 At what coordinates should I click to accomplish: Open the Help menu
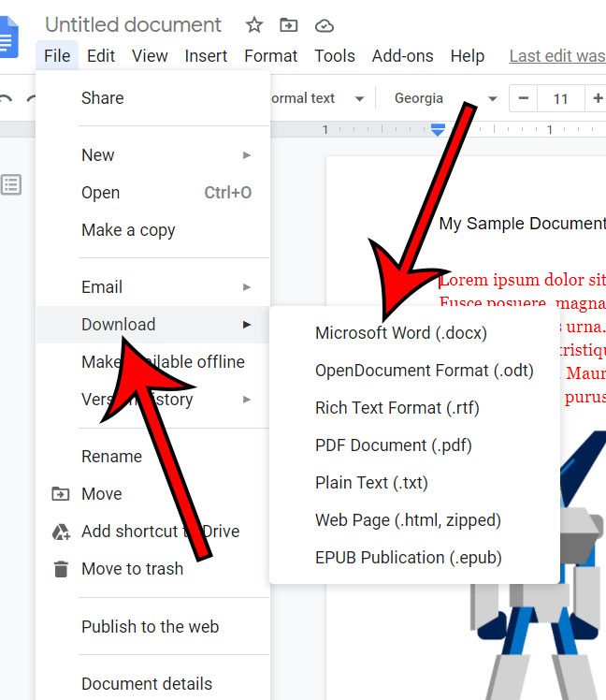tap(468, 56)
